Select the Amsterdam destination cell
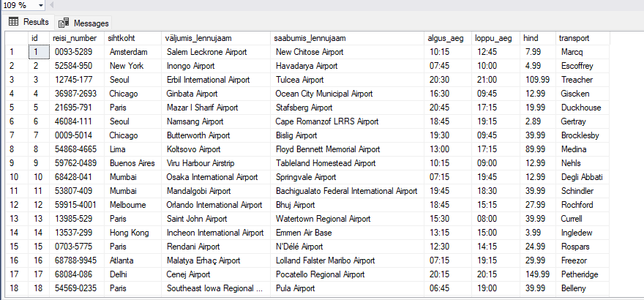644x300 pixels. (x=129, y=52)
